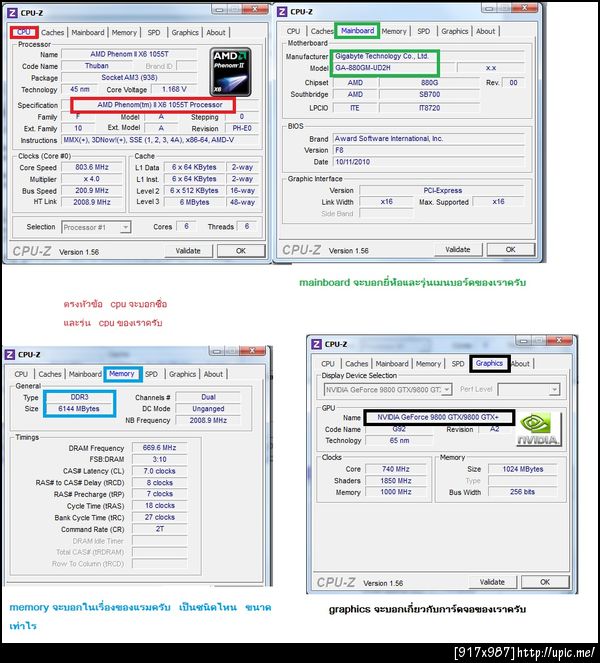Click CPU-Z app icon in Memory window title bar
This screenshot has width=600, height=663.
pos(10,354)
